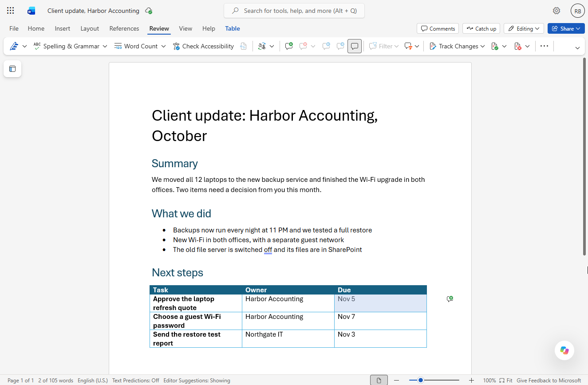
Task: Open the Settings gear icon
Action: (x=556, y=11)
